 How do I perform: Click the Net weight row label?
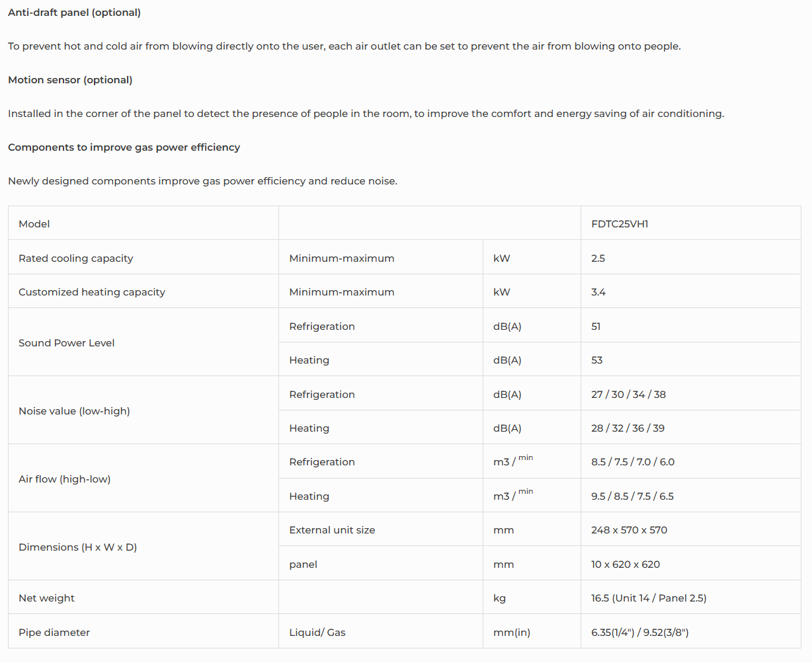(47, 598)
